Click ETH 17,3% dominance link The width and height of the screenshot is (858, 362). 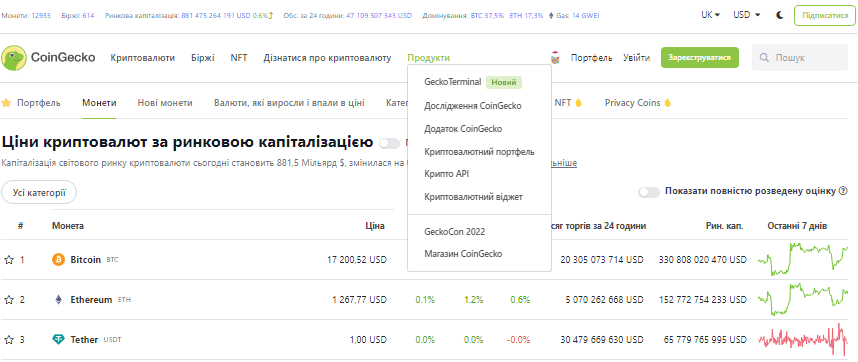click(526, 16)
